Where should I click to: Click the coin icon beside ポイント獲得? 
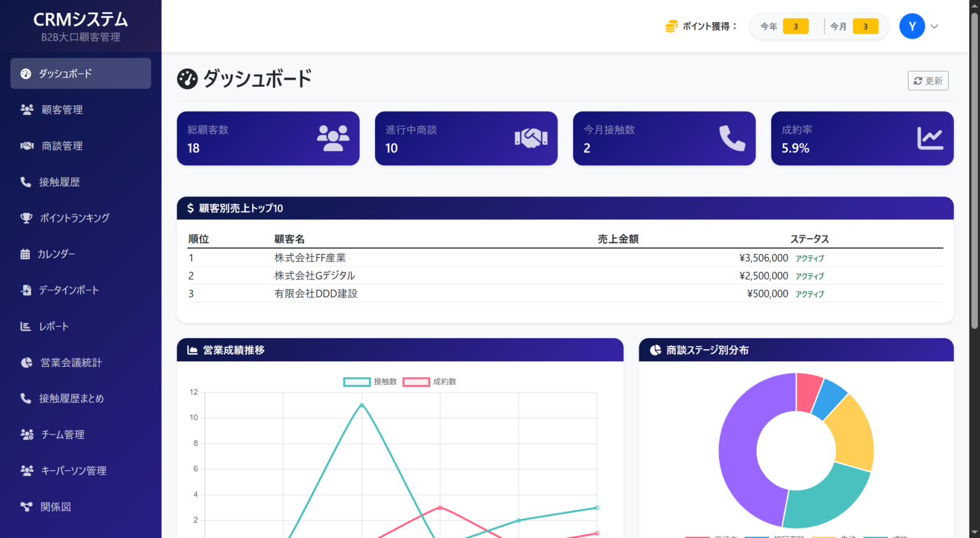pos(670,26)
